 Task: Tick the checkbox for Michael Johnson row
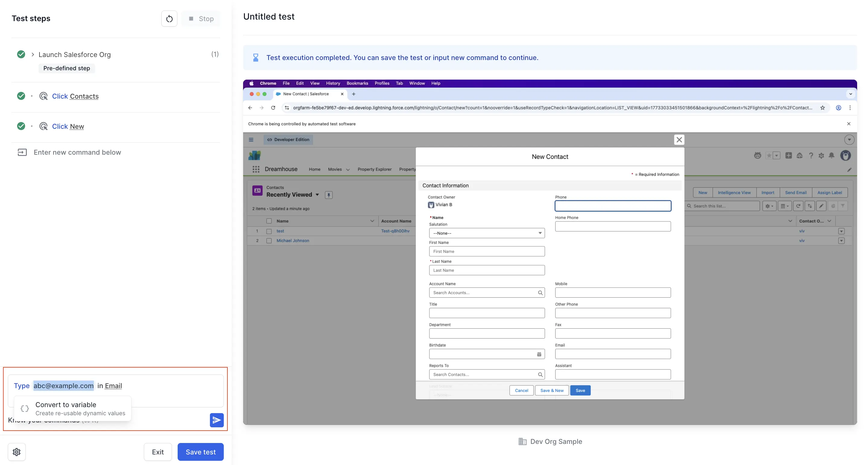[x=269, y=241]
